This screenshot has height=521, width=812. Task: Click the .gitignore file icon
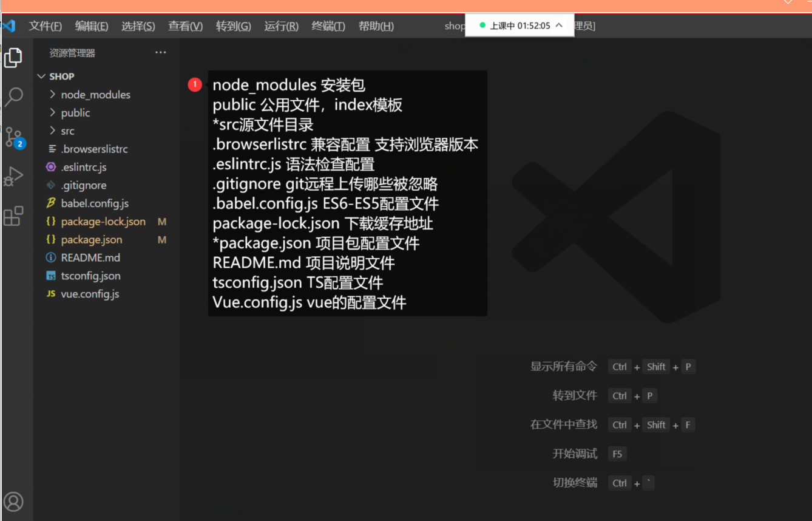coord(52,185)
